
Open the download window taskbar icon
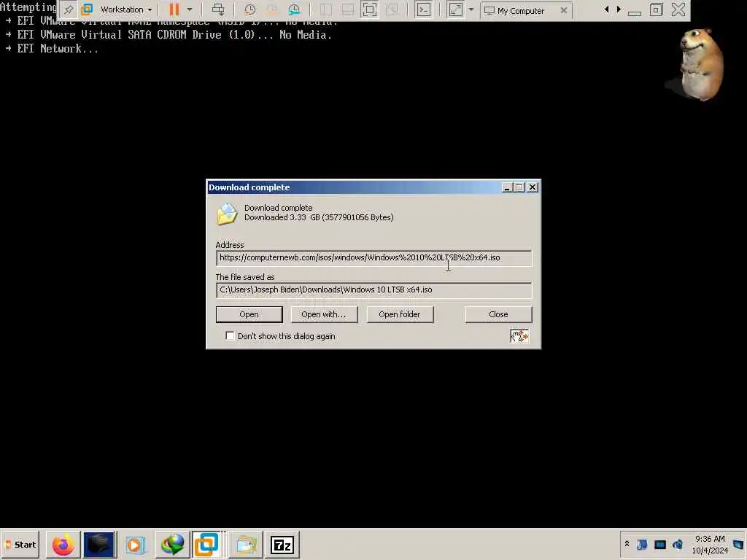[246, 545]
